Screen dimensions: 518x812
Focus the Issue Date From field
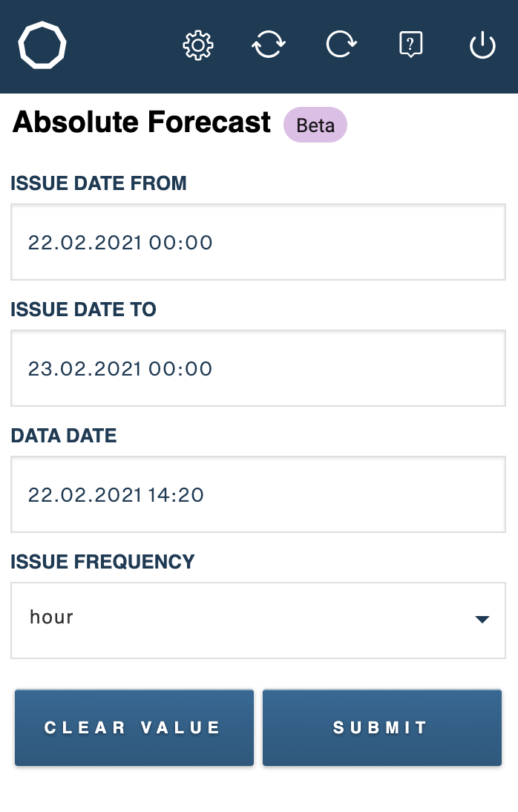pyautogui.click(x=258, y=242)
